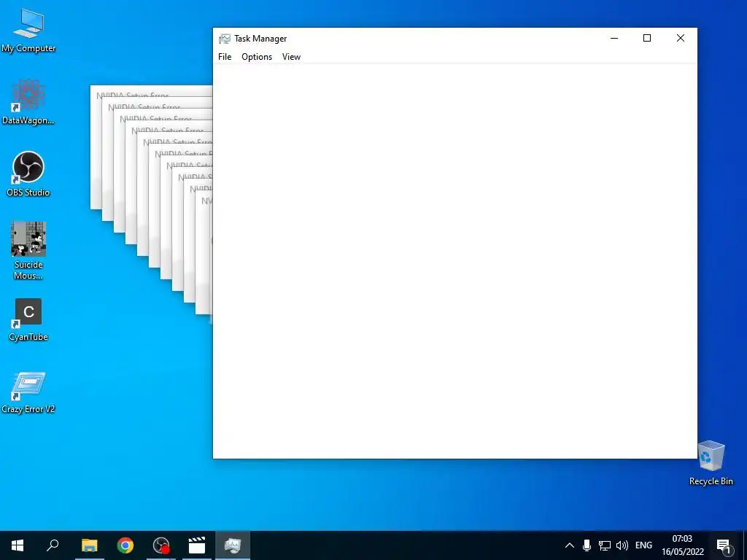
Task: Open the Options menu in Task Manager
Action: (257, 57)
